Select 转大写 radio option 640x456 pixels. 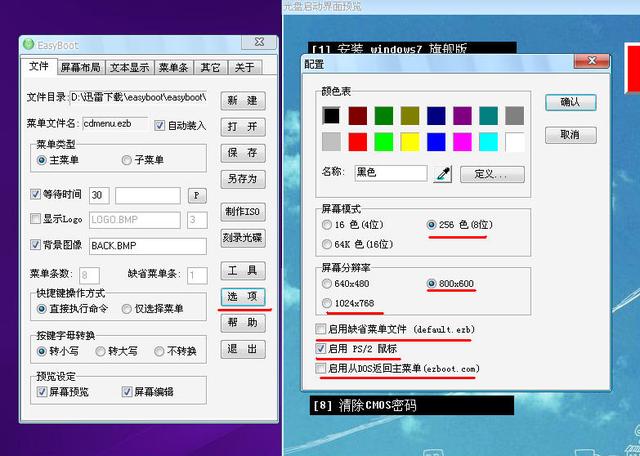coord(100,351)
